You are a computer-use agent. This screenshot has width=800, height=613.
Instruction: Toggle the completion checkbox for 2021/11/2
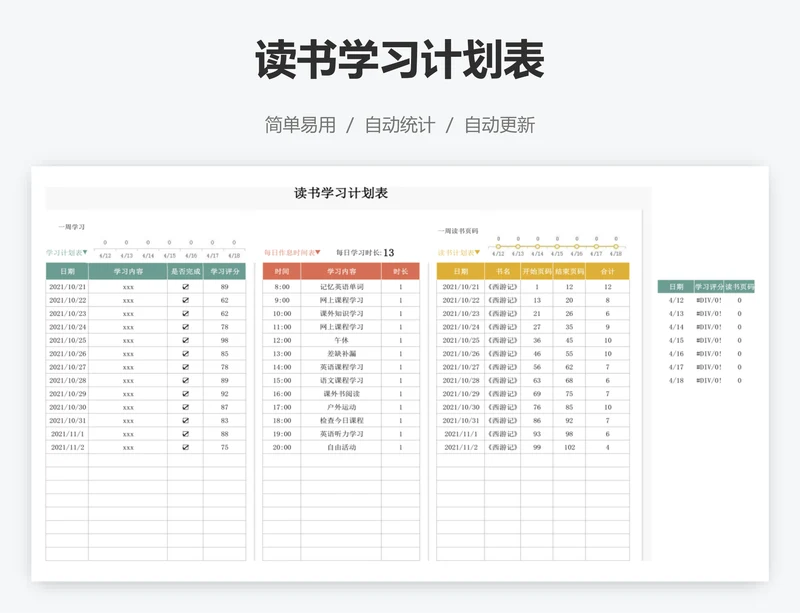(185, 448)
